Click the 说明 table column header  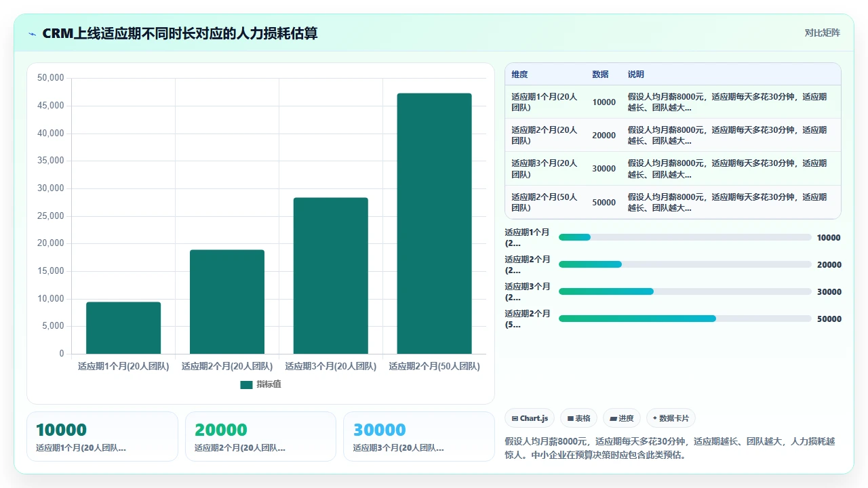(636, 75)
